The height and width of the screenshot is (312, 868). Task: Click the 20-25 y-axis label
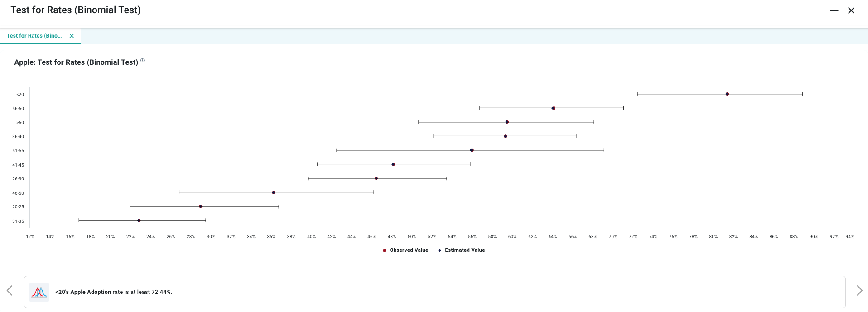(18, 207)
